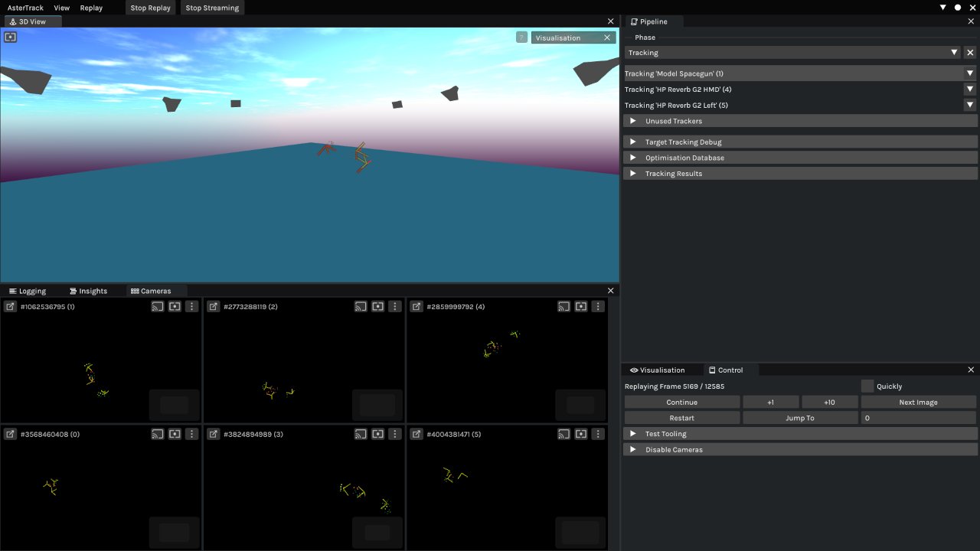Open the kebab menu on camera #1062536795
This screenshot has width=980, height=551.
point(191,306)
